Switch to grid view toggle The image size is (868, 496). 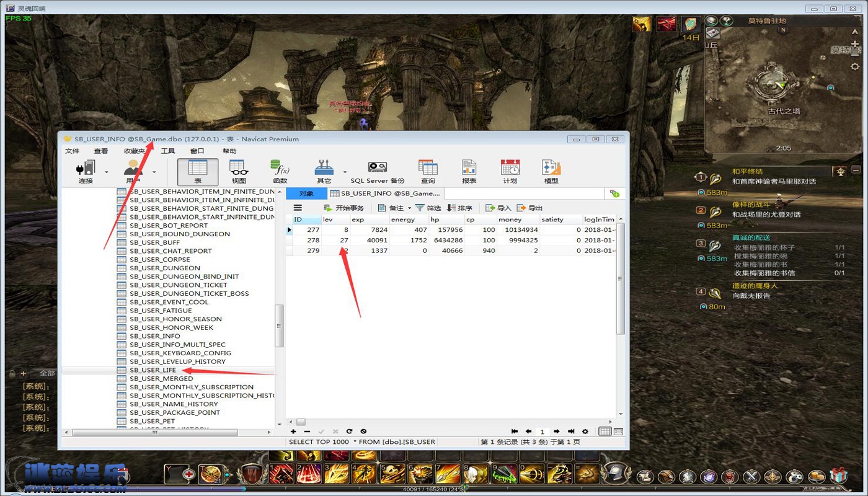(x=605, y=432)
